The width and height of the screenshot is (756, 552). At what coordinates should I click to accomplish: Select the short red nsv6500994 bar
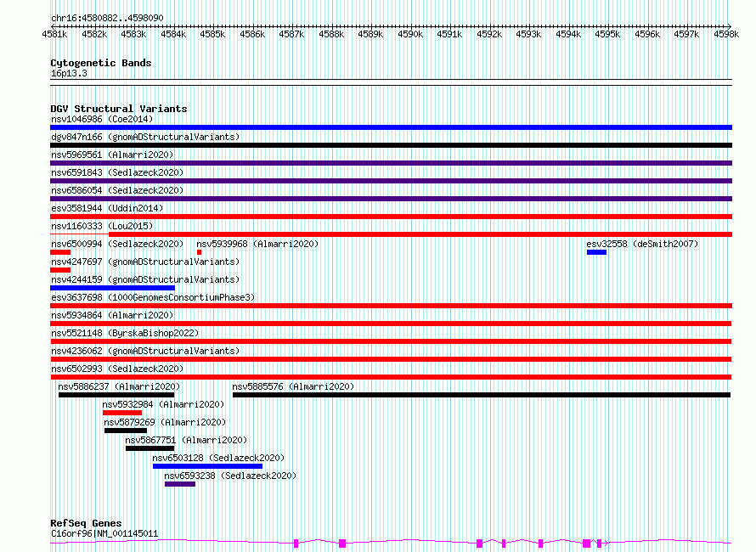click(x=60, y=252)
